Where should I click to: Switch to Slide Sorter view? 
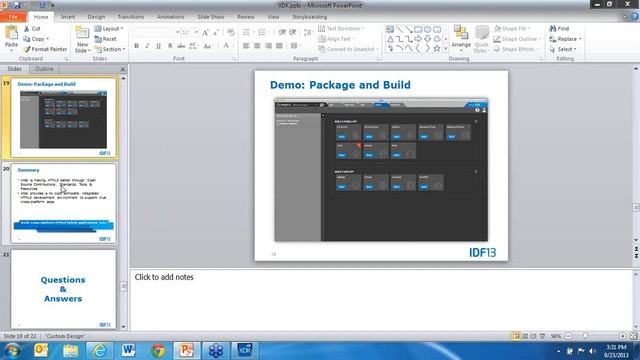click(525, 336)
